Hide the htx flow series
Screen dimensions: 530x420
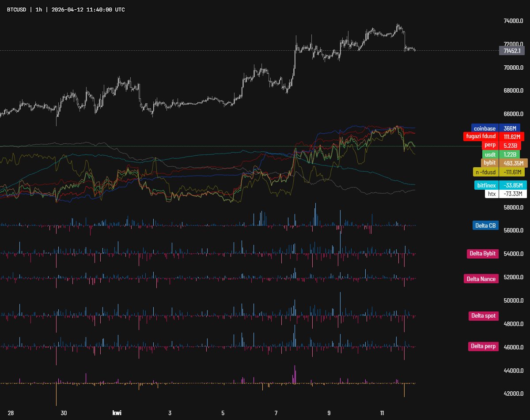(x=491, y=194)
